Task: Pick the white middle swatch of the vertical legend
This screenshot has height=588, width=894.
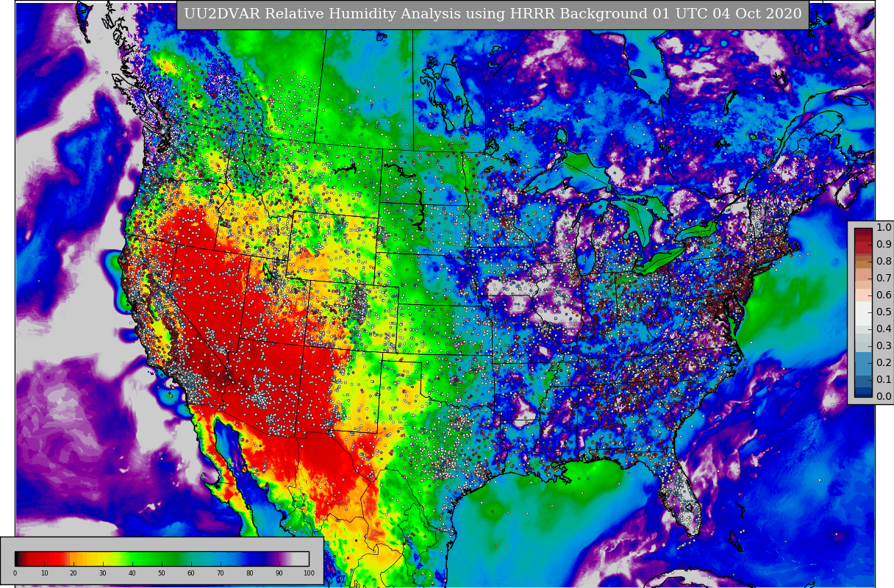Action: click(x=863, y=313)
